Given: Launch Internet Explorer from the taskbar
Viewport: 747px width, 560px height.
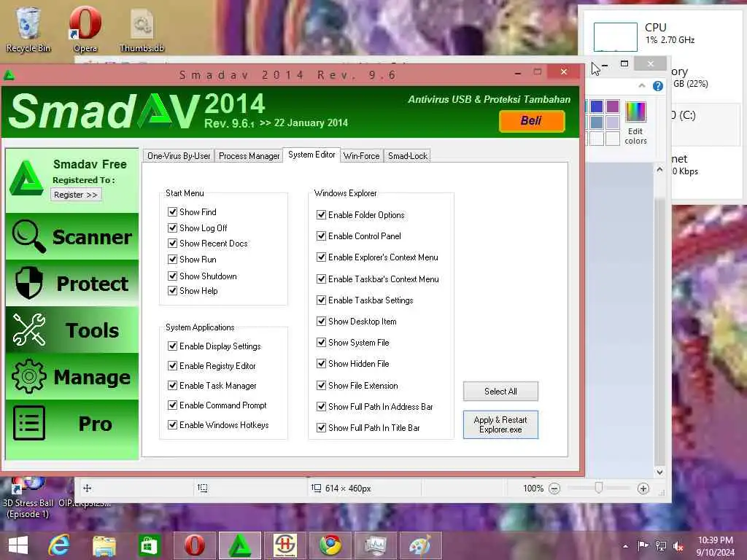Looking at the screenshot, I should pos(59,545).
